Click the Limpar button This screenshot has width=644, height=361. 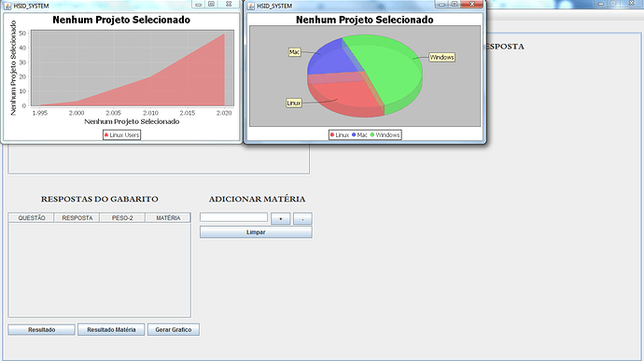pos(256,232)
